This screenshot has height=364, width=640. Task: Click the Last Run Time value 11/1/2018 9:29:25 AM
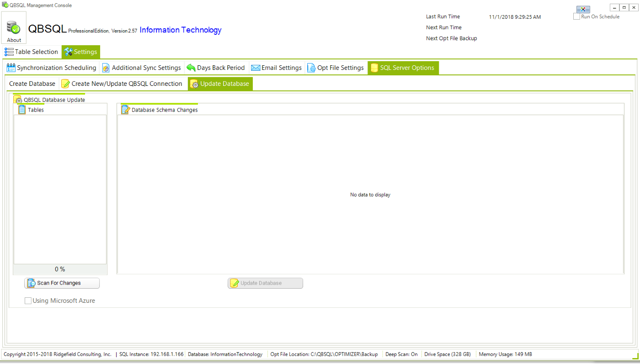(515, 17)
